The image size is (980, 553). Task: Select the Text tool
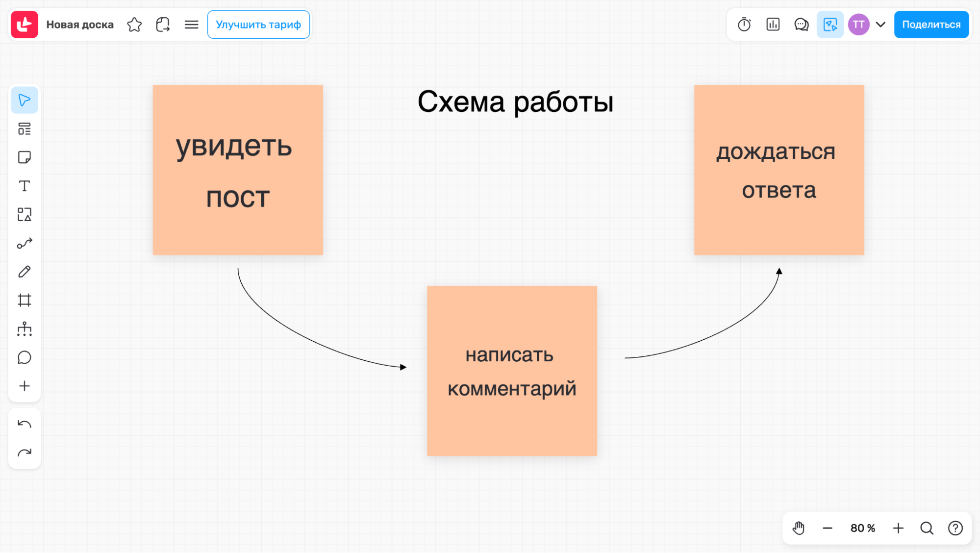tap(25, 186)
